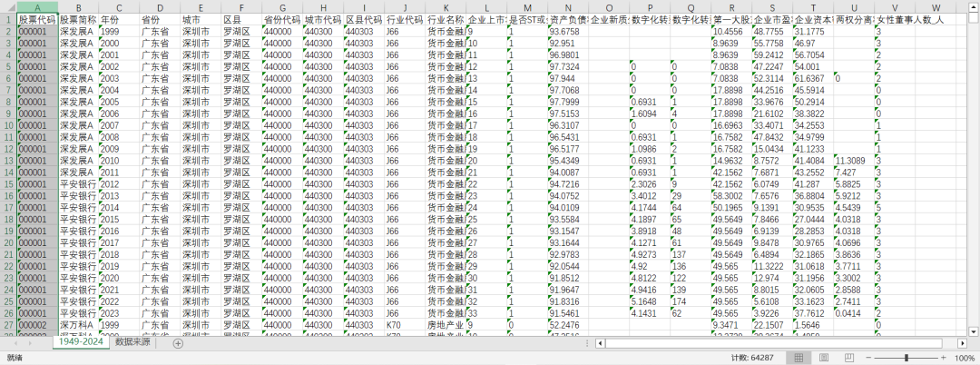Click the 省份 header cell
The image size is (980, 365).
(x=160, y=20)
